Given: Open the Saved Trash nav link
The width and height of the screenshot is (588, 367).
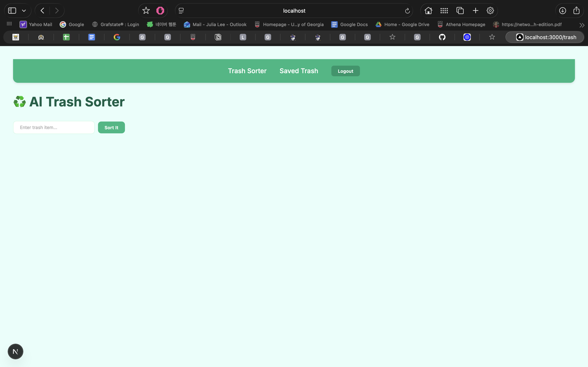Looking at the screenshot, I should [x=299, y=71].
